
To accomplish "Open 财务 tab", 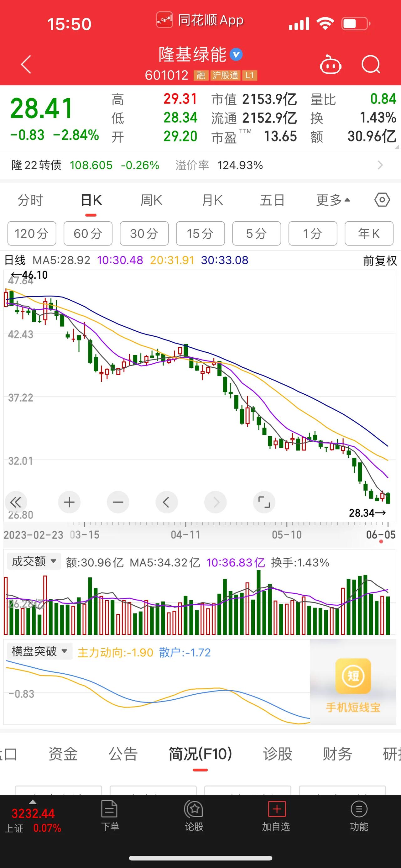I will (337, 754).
